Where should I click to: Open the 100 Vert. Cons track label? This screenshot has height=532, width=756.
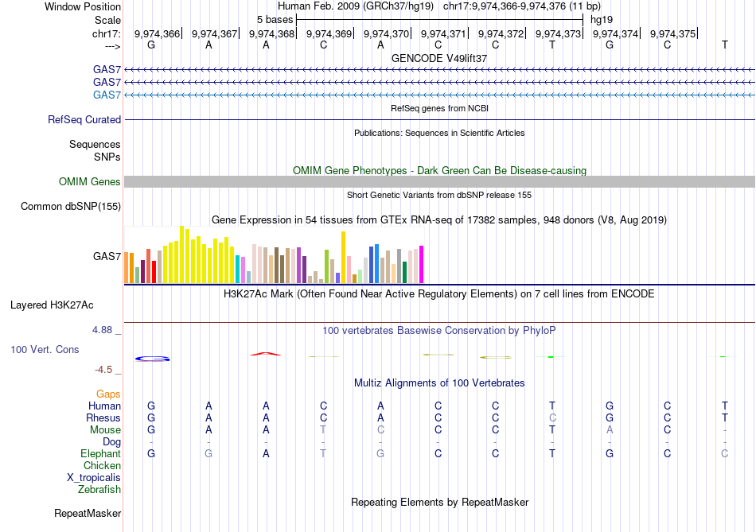[x=45, y=349]
